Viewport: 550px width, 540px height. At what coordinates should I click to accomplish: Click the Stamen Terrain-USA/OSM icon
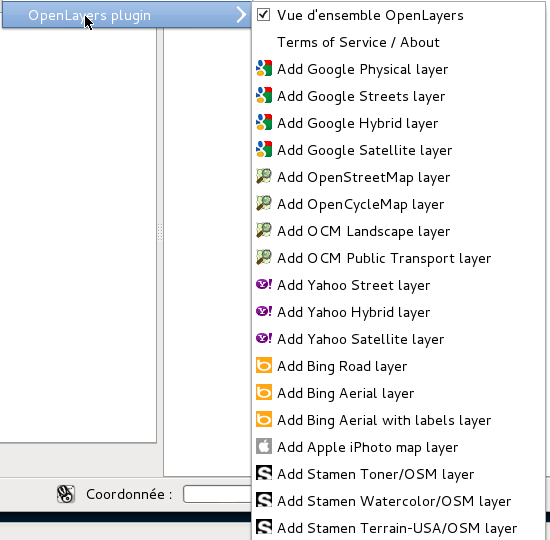pos(264,527)
